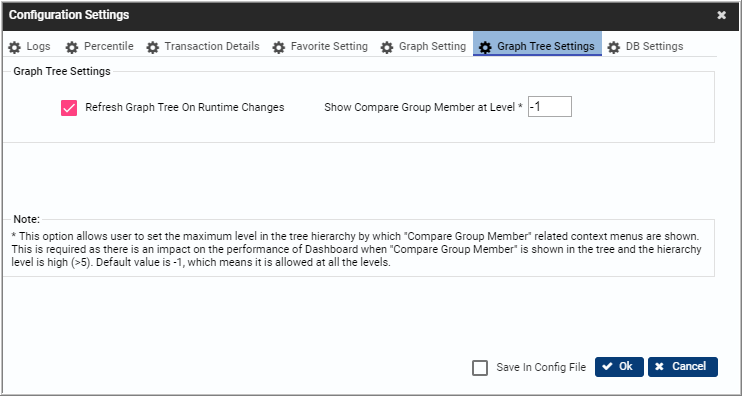This screenshot has width=742, height=396.
Task: Open the Favorite Setting tab
Action: (x=320, y=47)
